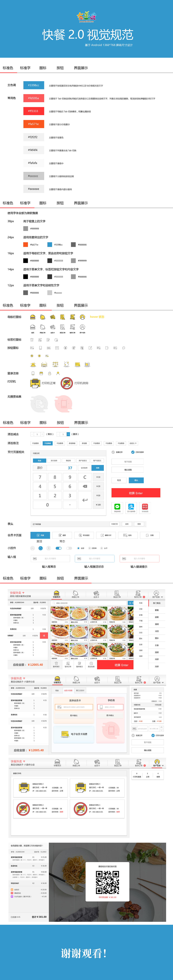The width and height of the screenshot is (173, 980).
Task: Click the pink no-search-results icon
Action: [64, 404]
